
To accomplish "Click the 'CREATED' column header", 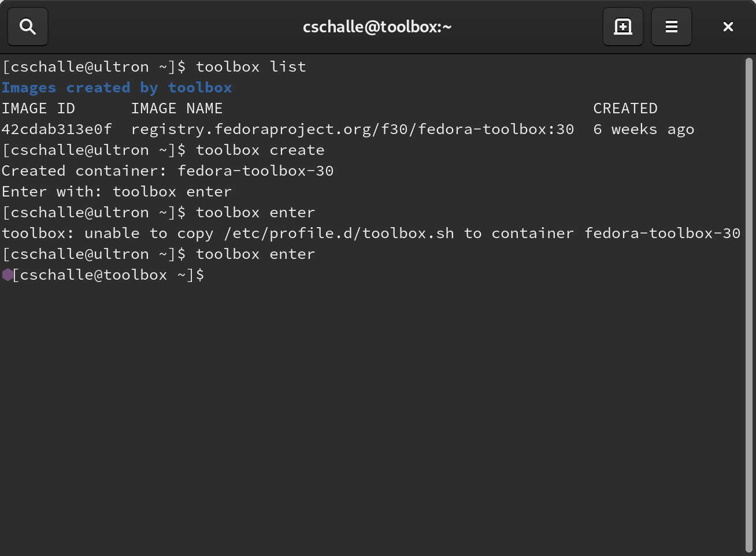I will [625, 108].
